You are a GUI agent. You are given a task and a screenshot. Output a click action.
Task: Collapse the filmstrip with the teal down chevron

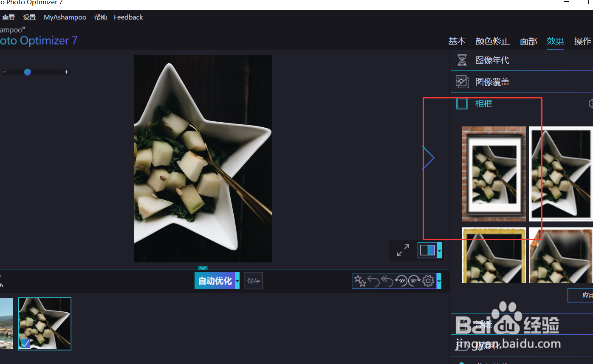[x=203, y=268]
